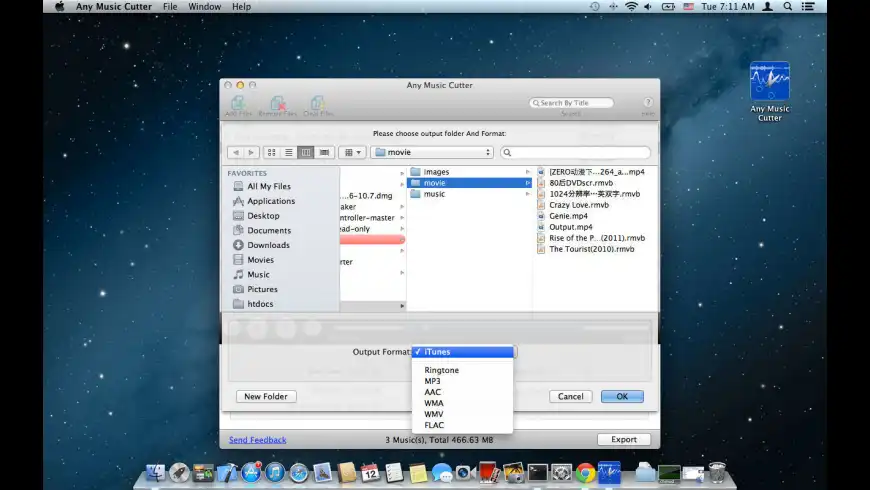Open the Help menu
Viewport: 870px width, 490px height.
point(241,7)
